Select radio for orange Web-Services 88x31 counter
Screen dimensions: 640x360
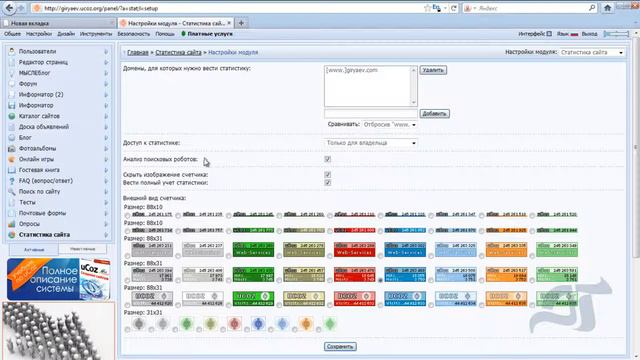click(x=482, y=256)
